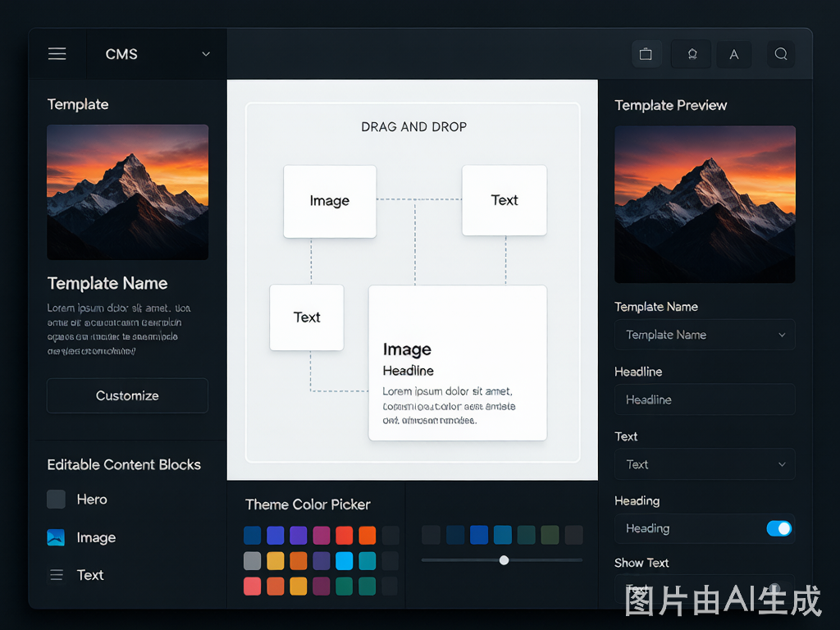Click the Template Preview title
This screenshot has width=840, height=630.
pyautogui.click(x=671, y=106)
